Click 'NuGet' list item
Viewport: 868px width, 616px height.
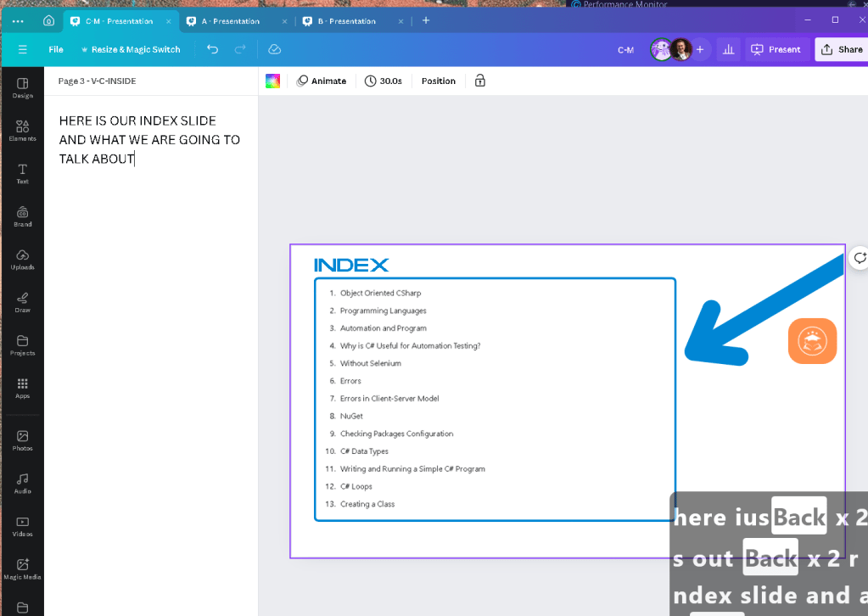pos(351,417)
